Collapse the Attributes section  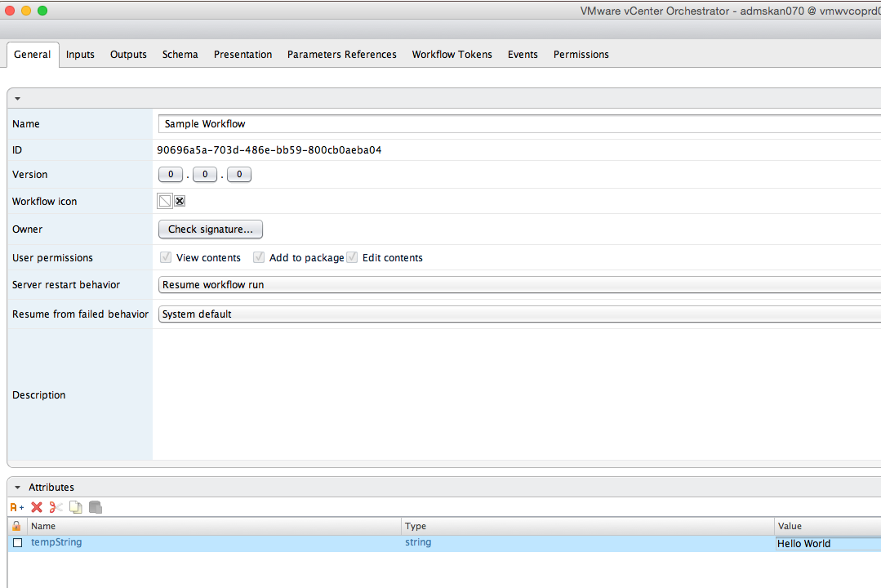[x=17, y=488]
